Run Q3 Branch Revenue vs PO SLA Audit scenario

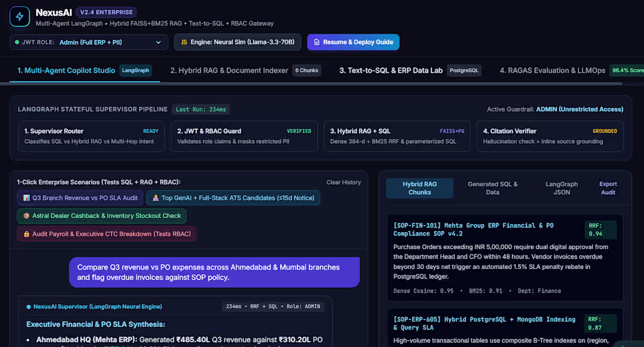(x=80, y=198)
